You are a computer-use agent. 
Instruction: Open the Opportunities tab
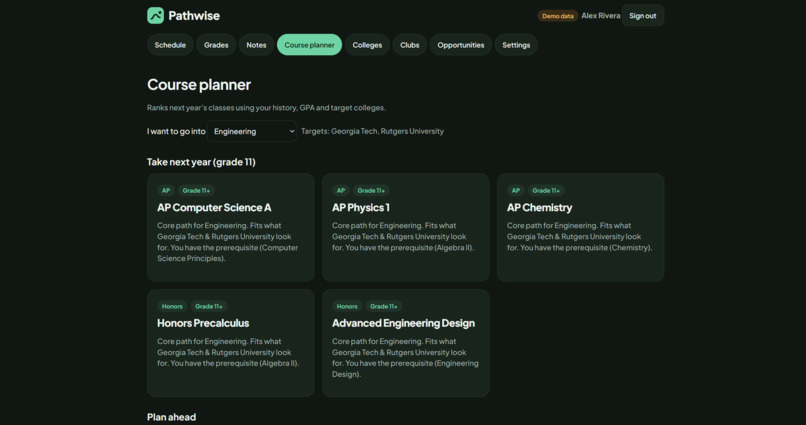[x=461, y=45]
